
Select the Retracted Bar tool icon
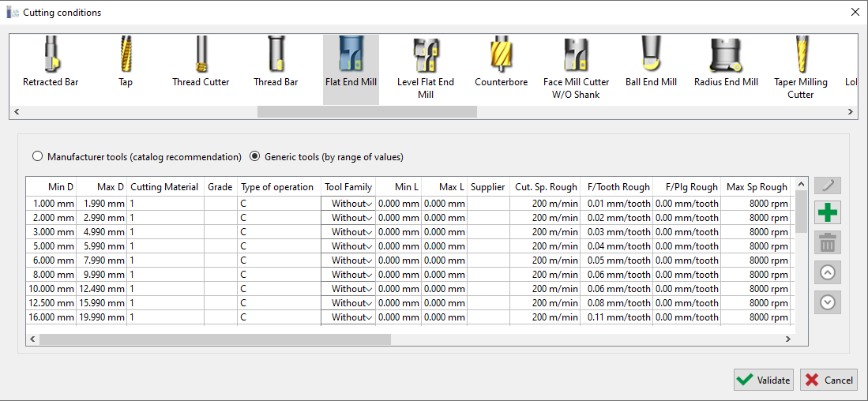tap(51, 63)
